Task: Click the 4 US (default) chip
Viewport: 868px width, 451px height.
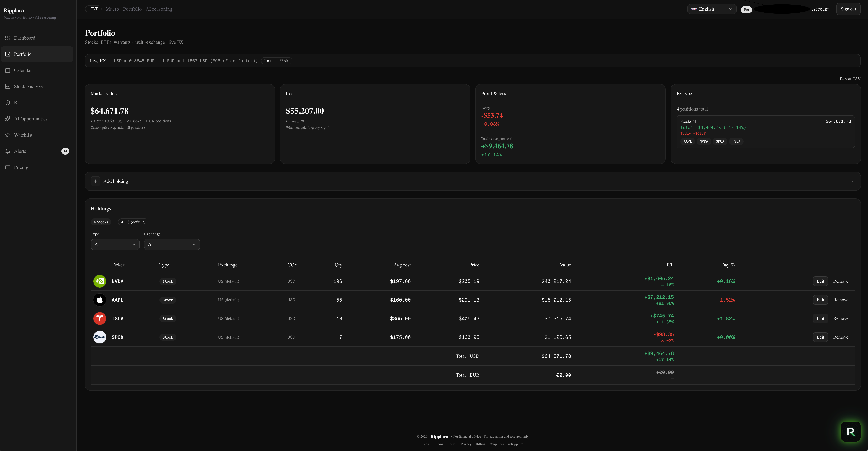Action: (133, 222)
